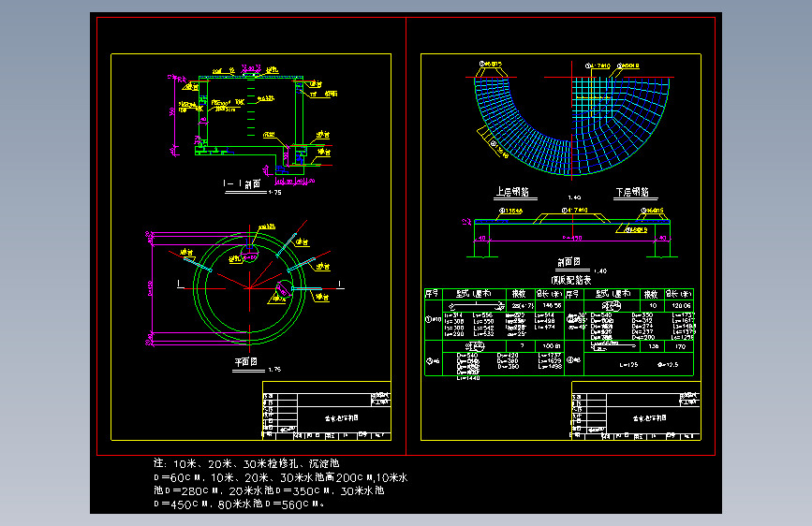This screenshot has width=812, height=526.
Task: Click the 1:40 scale beside "剖面图"
Action: click(600, 271)
